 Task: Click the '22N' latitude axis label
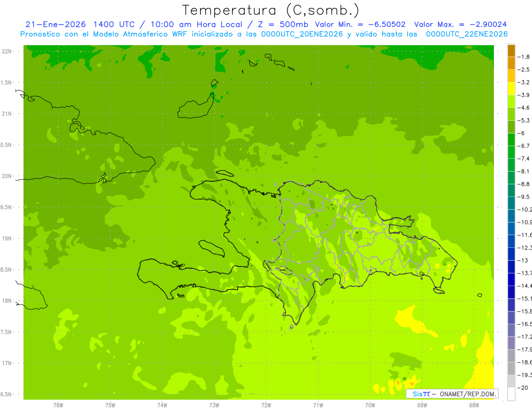pyautogui.click(x=7, y=51)
